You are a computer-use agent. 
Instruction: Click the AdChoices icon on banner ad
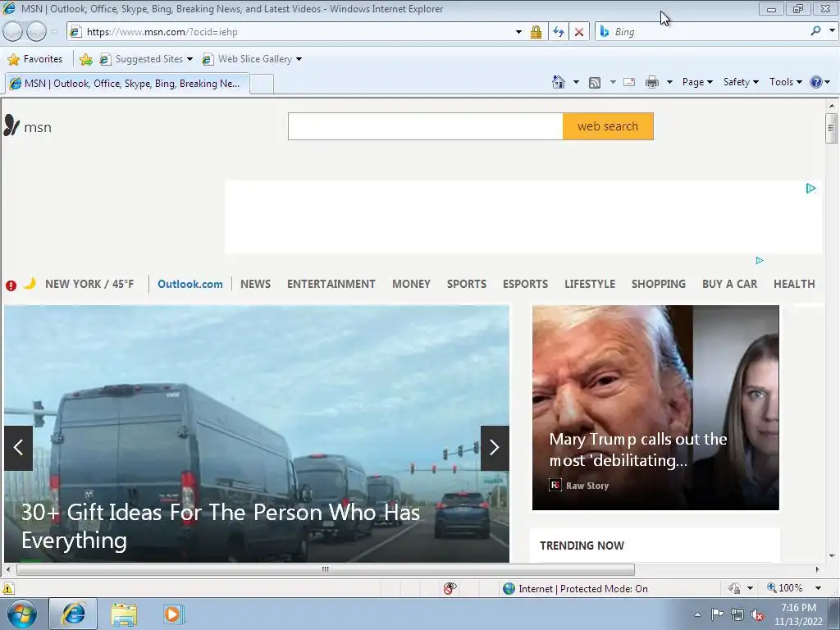point(811,188)
